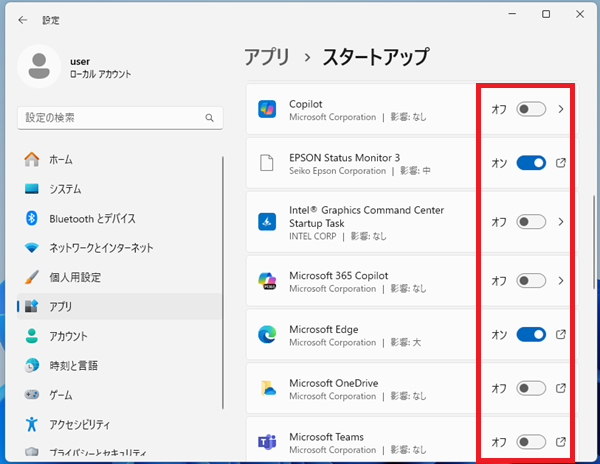The height and width of the screenshot is (464, 600).
Task: Open Microsoft Teams external link icon
Action: (x=561, y=442)
